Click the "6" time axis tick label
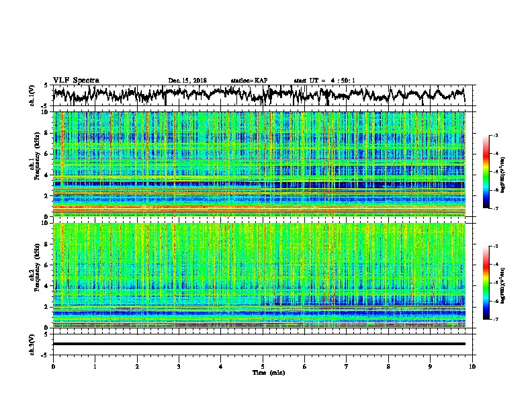Screen dimensions: 532x411 pos(305,366)
